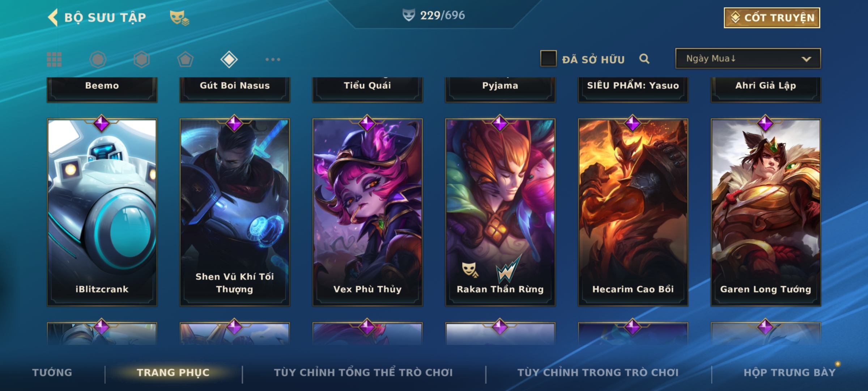Switch to the Hộp Trưng Bày tab
This screenshot has width=868, height=391.
point(790,373)
